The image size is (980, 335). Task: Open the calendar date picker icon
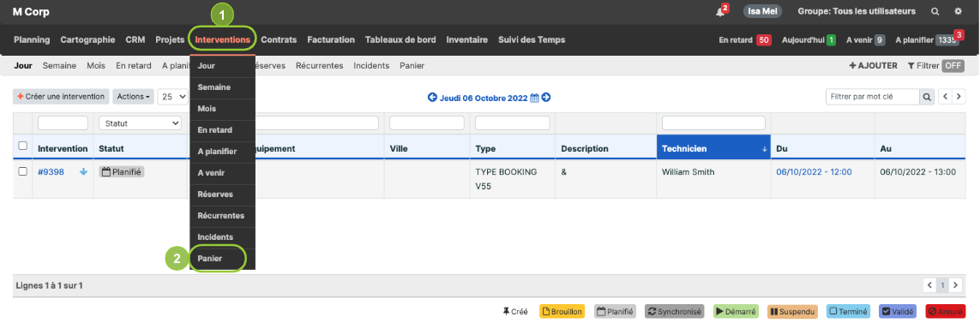click(534, 98)
